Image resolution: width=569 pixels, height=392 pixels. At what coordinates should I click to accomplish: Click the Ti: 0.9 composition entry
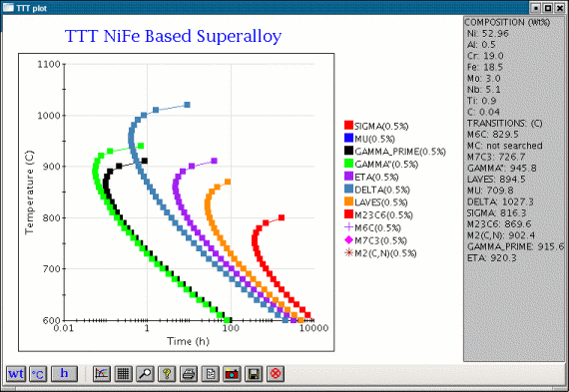[481, 101]
